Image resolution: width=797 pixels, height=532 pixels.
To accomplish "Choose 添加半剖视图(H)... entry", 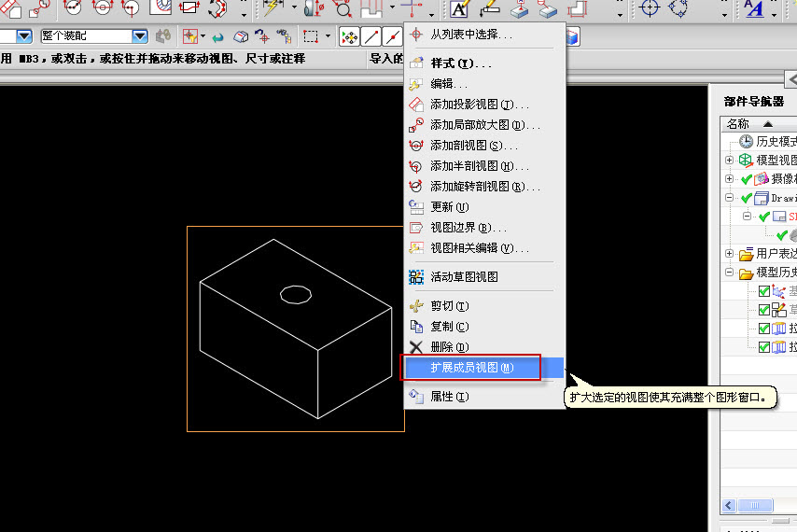I will pos(484,166).
